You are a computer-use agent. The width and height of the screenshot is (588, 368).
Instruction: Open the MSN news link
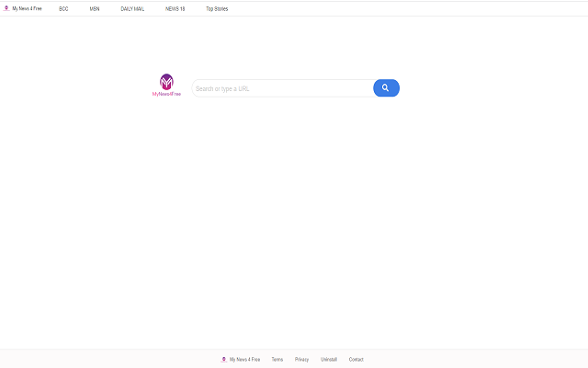(x=95, y=8)
